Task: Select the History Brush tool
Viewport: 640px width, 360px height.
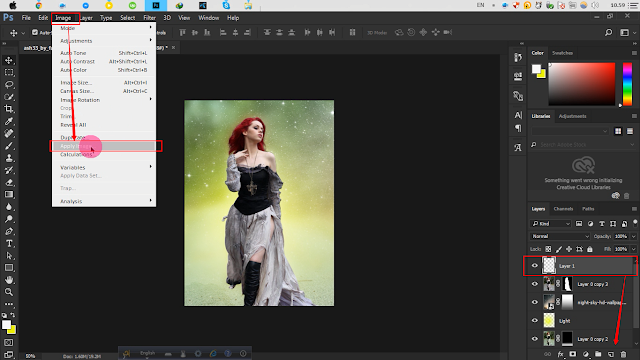Action: 9,170
